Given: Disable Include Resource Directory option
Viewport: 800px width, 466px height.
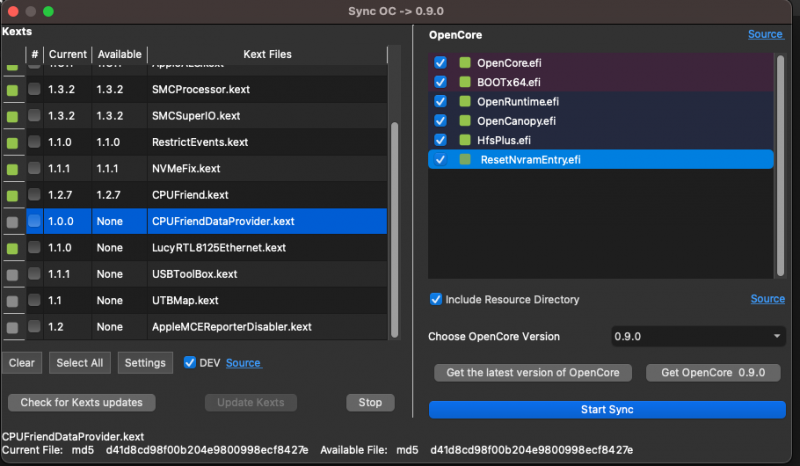Looking at the screenshot, I should pyautogui.click(x=435, y=299).
